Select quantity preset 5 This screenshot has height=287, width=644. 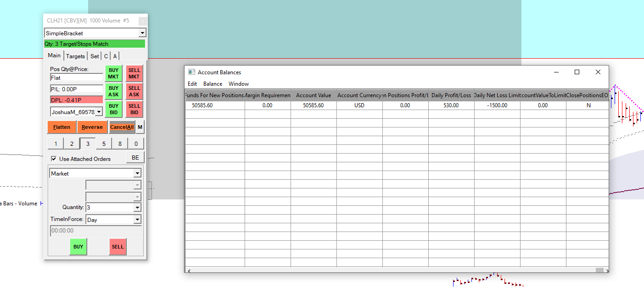pos(104,144)
